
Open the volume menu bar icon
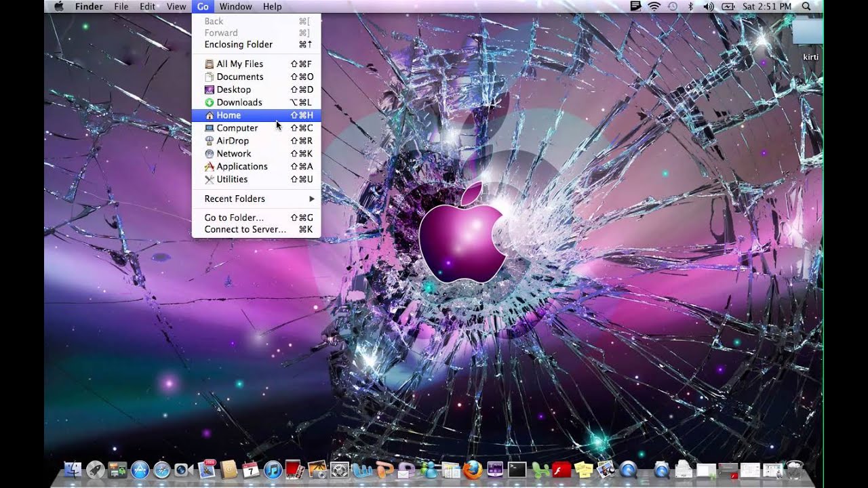pyautogui.click(x=709, y=6)
